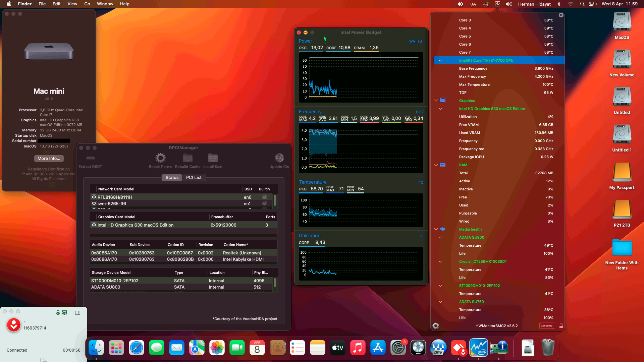The height and width of the screenshot is (362, 644).
Task: Select the Status tab in DPCIManager
Action: pyautogui.click(x=172, y=177)
